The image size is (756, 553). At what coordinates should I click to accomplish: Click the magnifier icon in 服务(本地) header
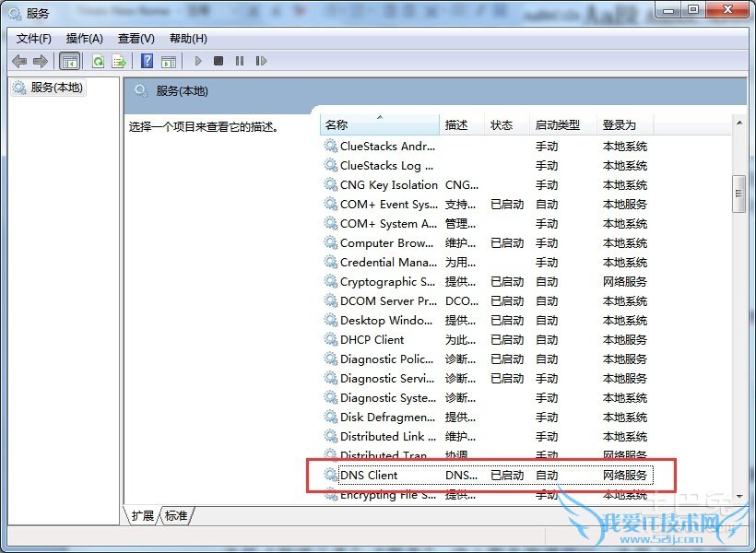tap(141, 90)
